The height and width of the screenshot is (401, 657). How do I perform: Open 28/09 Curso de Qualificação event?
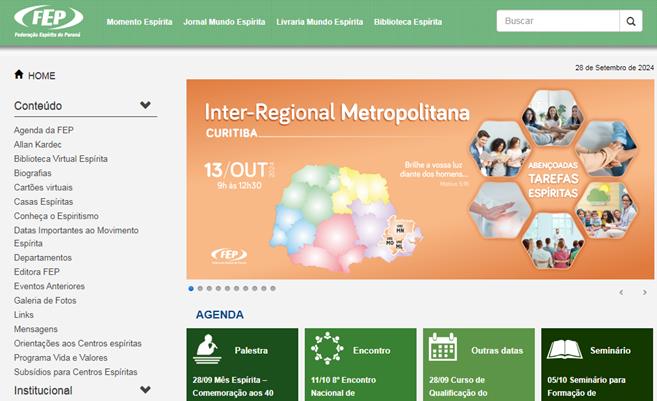[x=458, y=386]
